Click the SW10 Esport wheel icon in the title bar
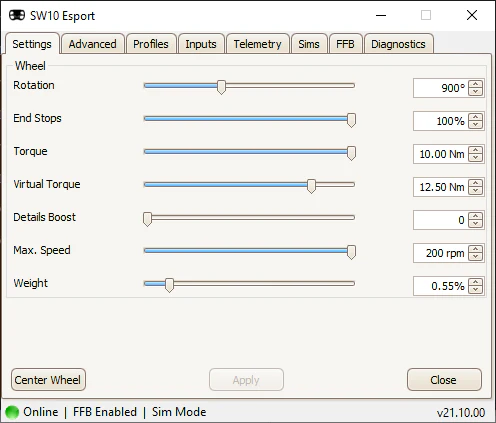This screenshot has width=496, height=423. 17,15
